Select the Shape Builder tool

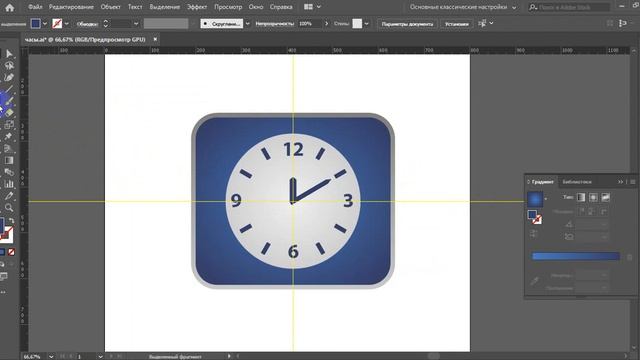9,148
